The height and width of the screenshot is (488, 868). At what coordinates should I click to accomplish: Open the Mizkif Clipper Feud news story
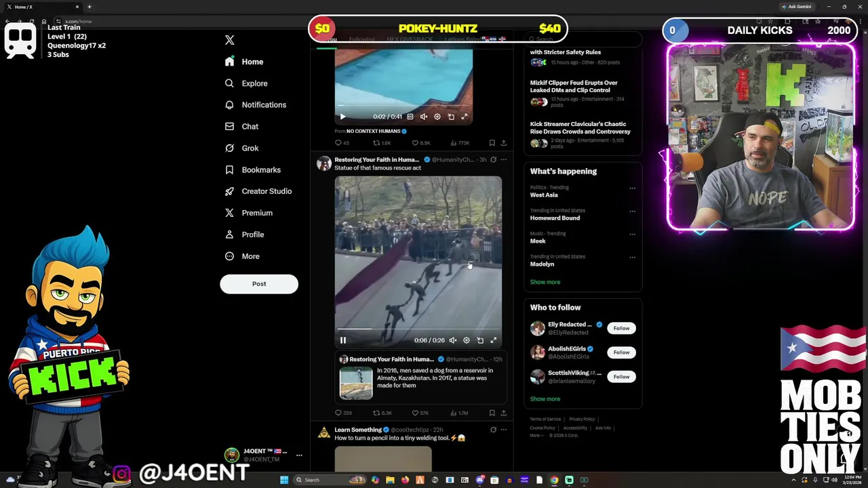582,94
